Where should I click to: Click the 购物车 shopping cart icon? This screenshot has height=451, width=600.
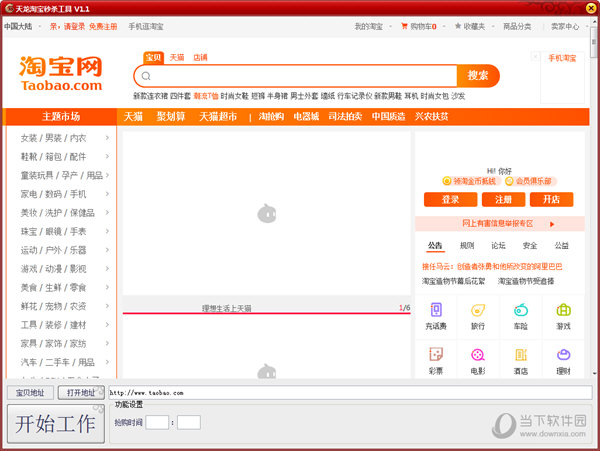click(404, 26)
